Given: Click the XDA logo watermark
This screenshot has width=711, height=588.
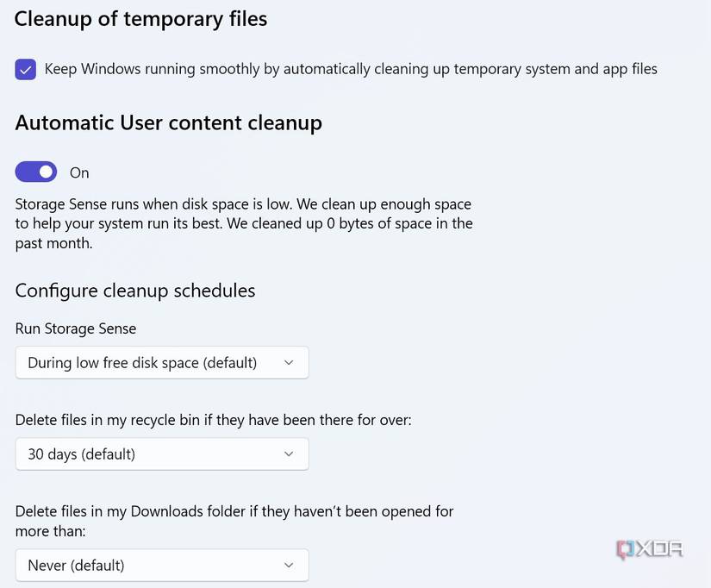Looking at the screenshot, I should coord(650,549).
